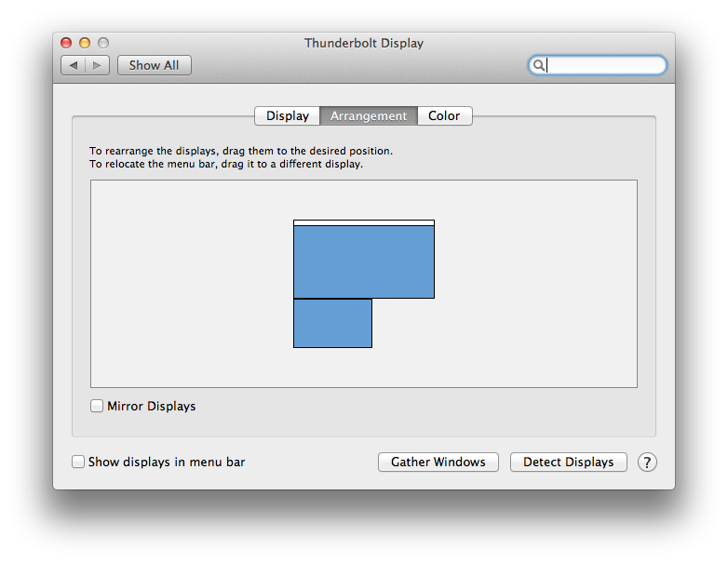Toggle Show displays in menu bar checkbox
This screenshot has height=563, width=728.
coord(78,462)
